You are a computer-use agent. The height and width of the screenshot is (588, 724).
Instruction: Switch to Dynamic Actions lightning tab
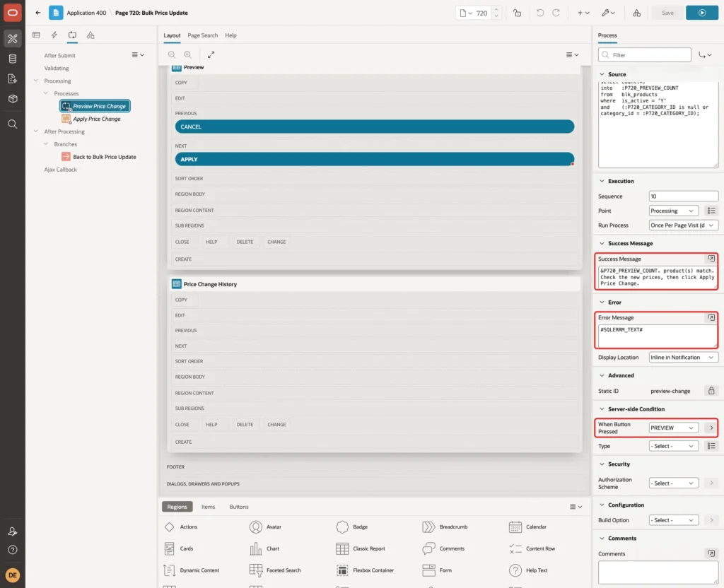coord(54,35)
